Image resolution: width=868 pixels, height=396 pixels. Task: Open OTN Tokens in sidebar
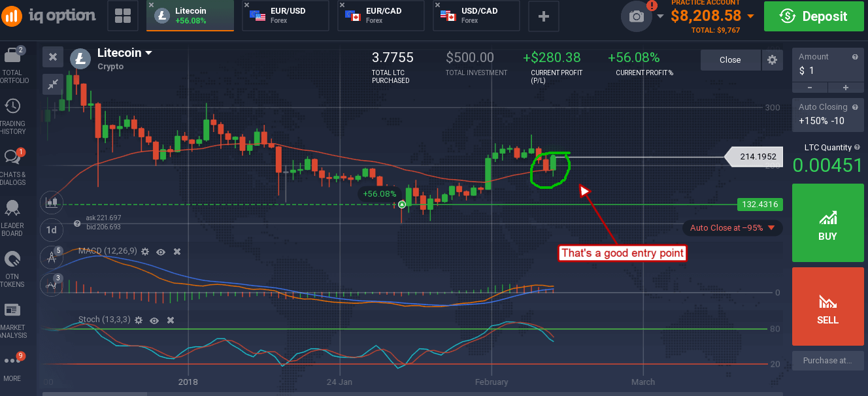click(12, 269)
